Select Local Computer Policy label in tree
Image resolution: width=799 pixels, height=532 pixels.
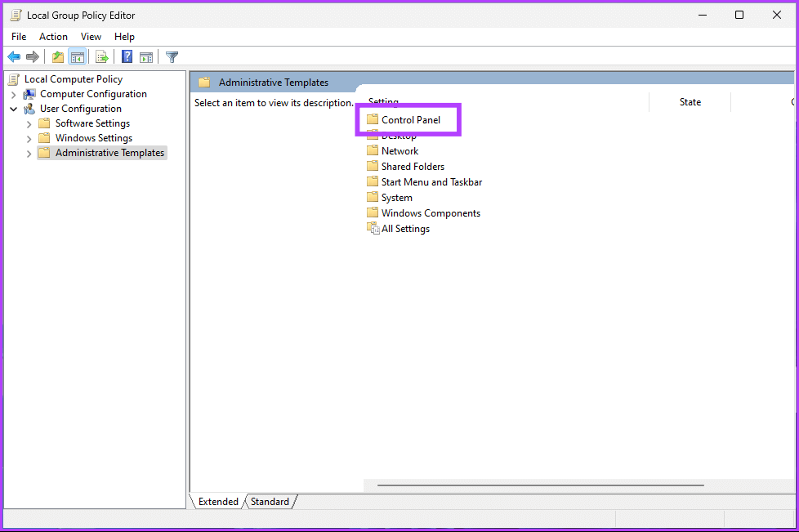point(74,79)
